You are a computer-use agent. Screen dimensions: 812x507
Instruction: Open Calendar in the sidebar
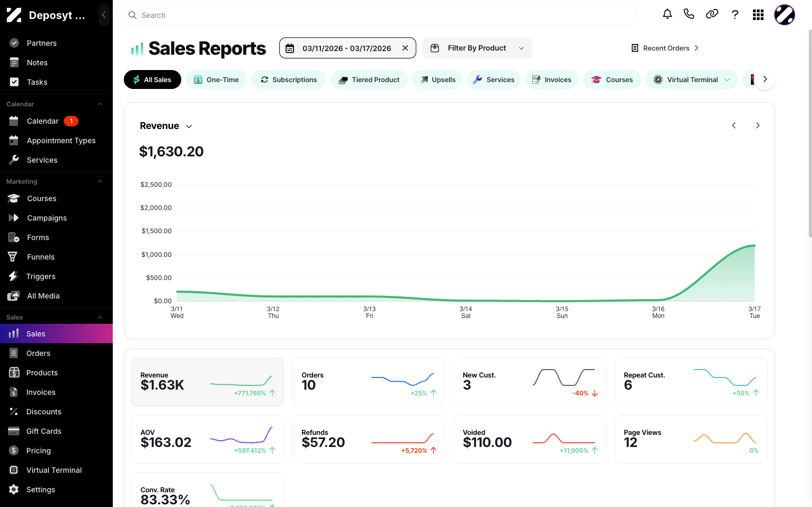tap(56, 121)
